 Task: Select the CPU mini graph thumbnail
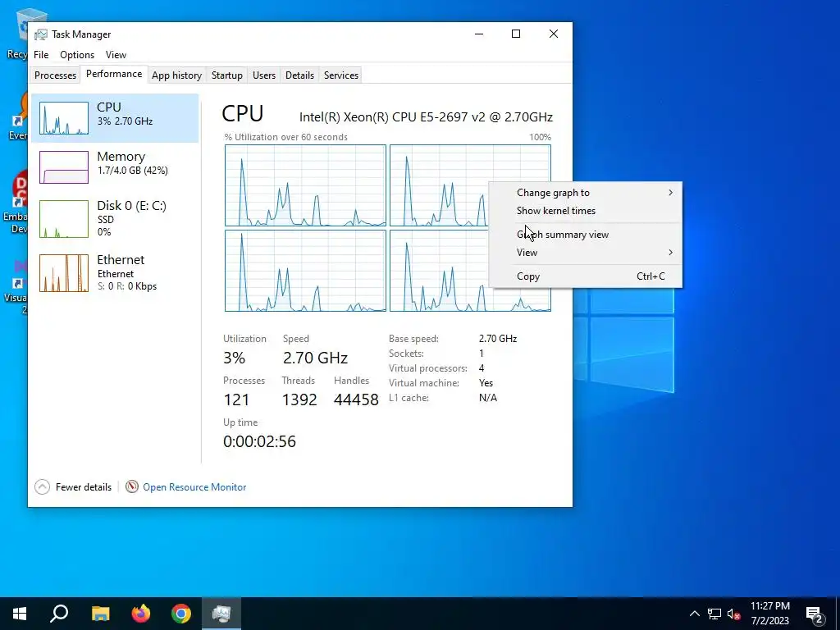click(64, 118)
